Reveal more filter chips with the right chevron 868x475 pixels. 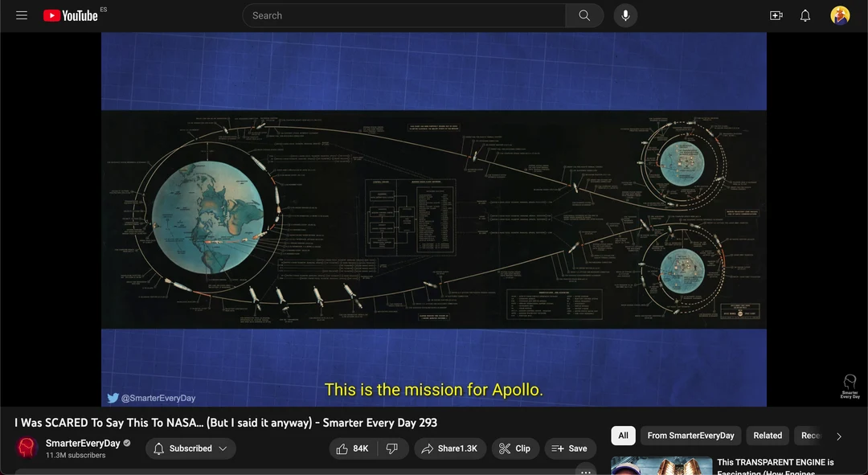(x=838, y=435)
